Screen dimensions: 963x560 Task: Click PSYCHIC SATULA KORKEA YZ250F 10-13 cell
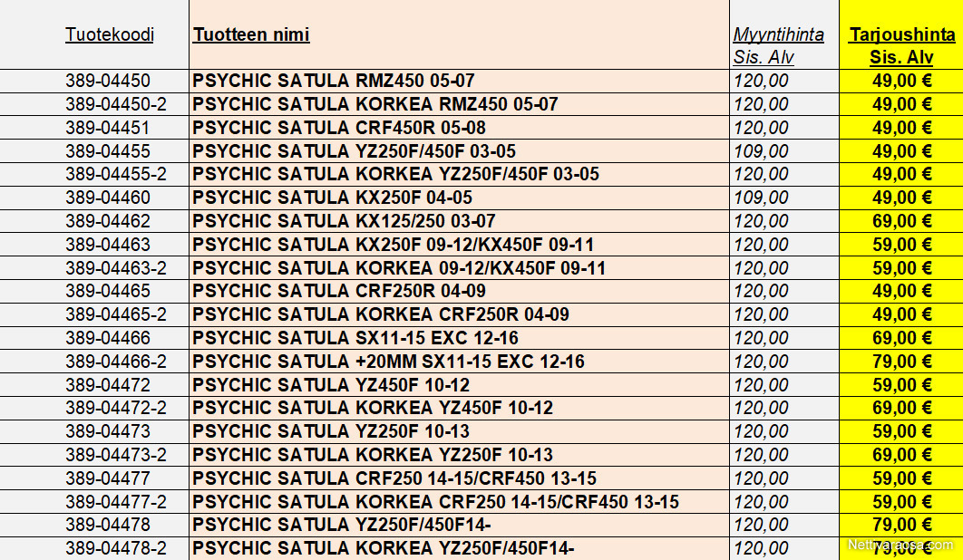(373, 455)
